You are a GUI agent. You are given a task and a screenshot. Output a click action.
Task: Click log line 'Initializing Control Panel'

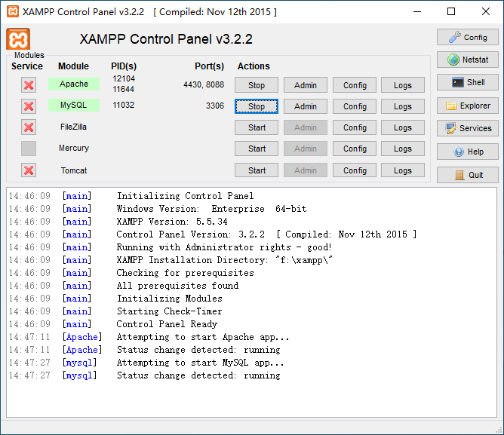pos(185,196)
